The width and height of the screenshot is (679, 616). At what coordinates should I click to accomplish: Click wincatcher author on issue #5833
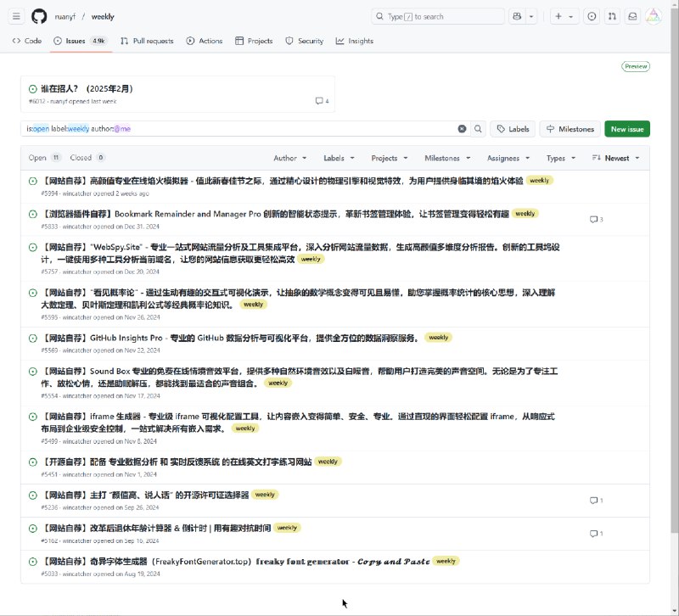(x=76, y=227)
